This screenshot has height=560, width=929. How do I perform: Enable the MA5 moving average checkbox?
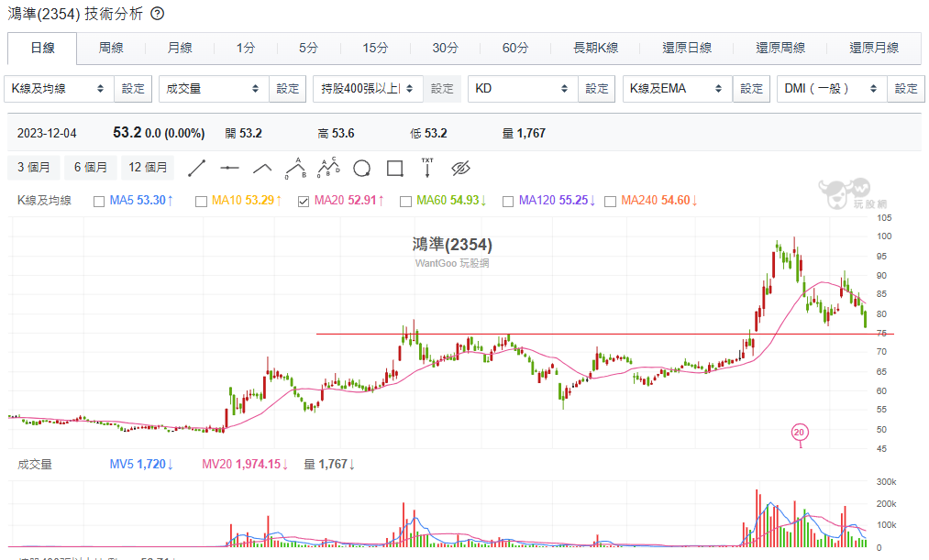click(99, 201)
